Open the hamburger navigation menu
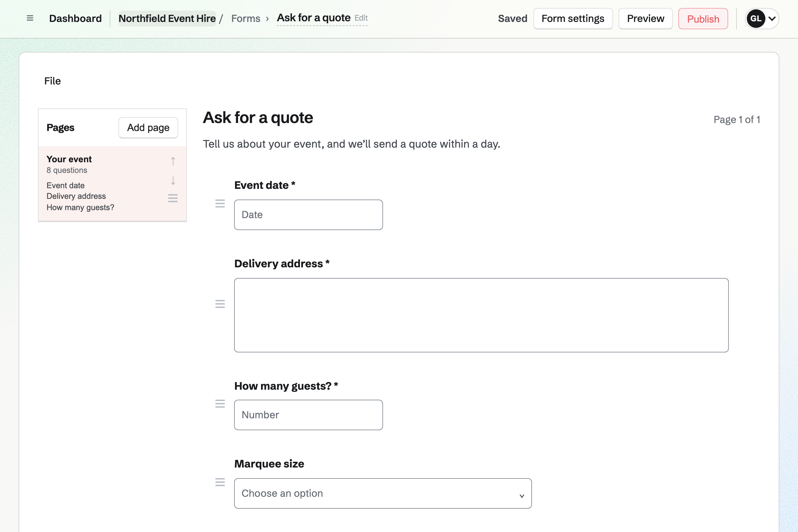The image size is (798, 532). point(30,18)
